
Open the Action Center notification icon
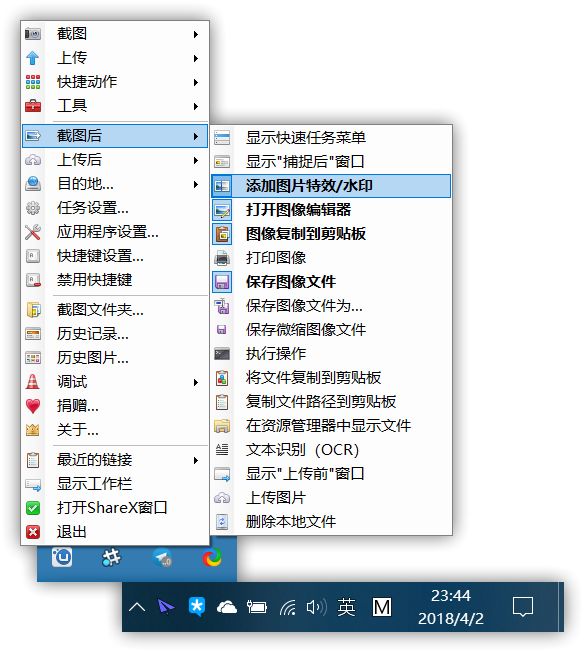522,607
